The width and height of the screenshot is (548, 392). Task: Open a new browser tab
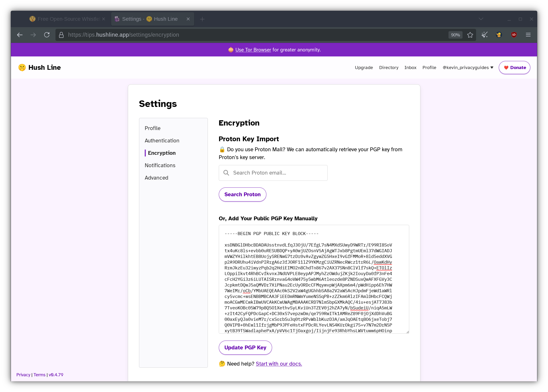pos(202,19)
